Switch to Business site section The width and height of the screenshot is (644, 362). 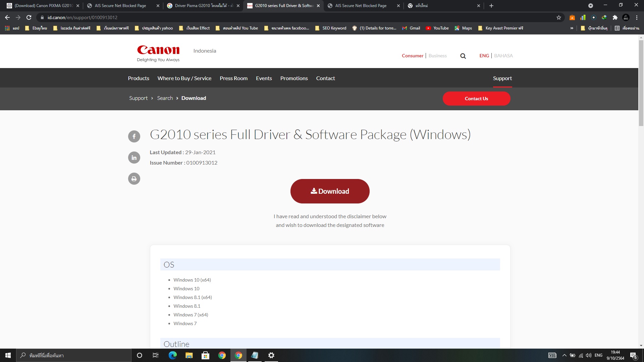click(438, 56)
